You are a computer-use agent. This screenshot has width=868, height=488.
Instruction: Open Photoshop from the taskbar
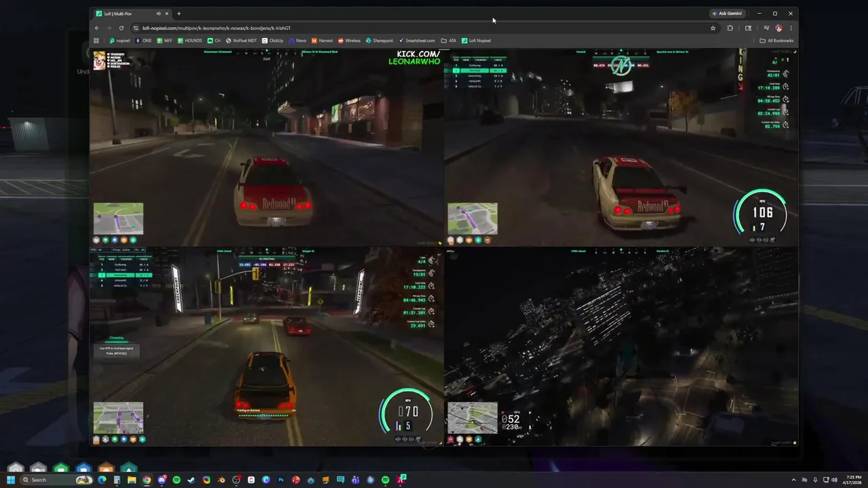281,480
